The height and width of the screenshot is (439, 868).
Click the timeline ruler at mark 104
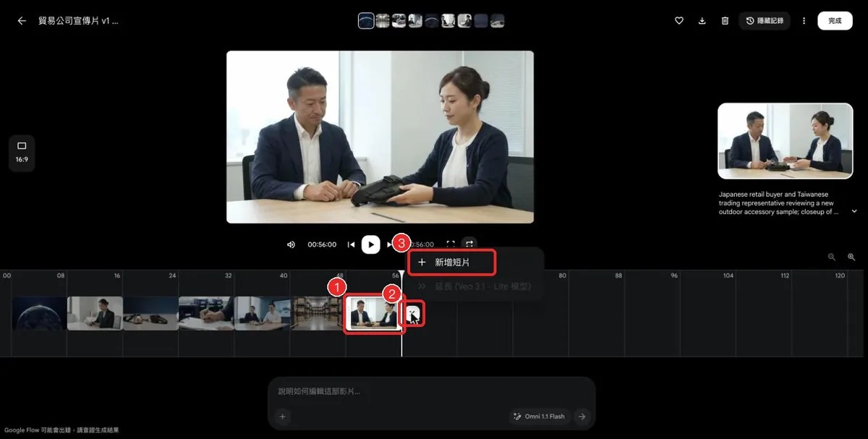(728, 276)
